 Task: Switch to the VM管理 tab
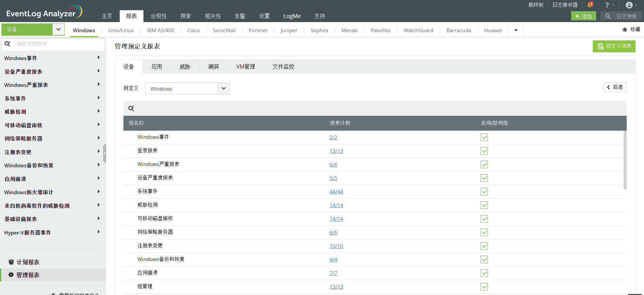[246, 67]
